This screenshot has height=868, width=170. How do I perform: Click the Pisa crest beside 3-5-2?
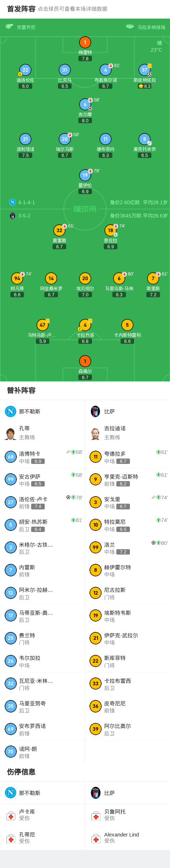(x=13, y=216)
